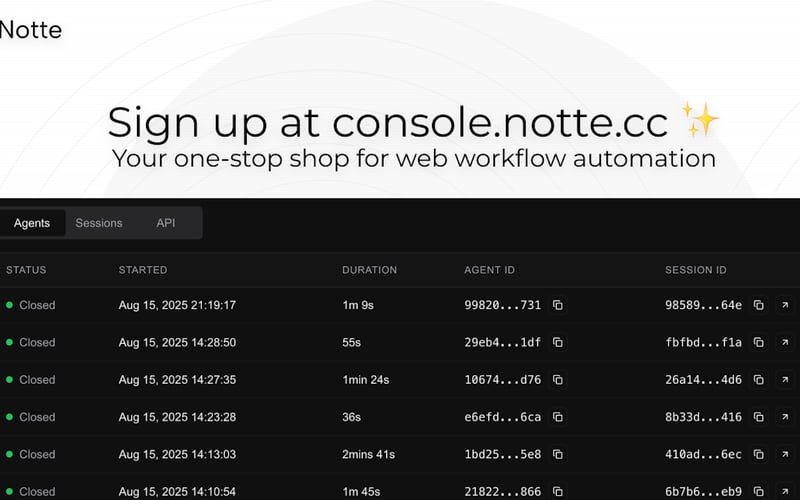Open session 8b33d...416 via arrow icon

tap(785, 417)
